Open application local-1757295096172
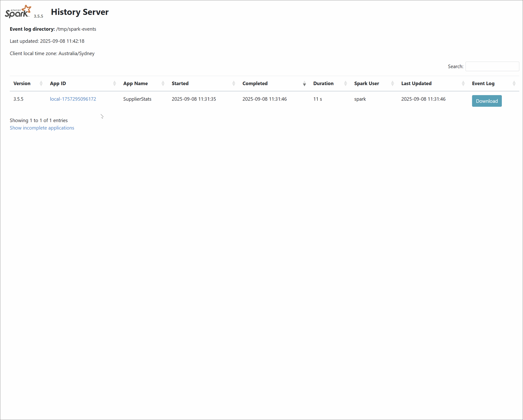Screen dimensions: 523x420 click(73, 99)
